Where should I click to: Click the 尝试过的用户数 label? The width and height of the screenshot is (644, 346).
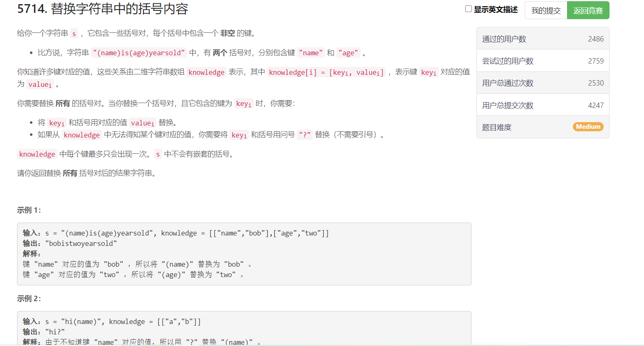(x=508, y=61)
